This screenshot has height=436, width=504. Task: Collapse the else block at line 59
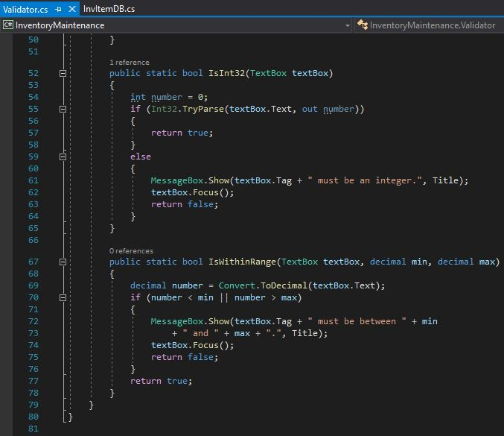(x=63, y=157)
